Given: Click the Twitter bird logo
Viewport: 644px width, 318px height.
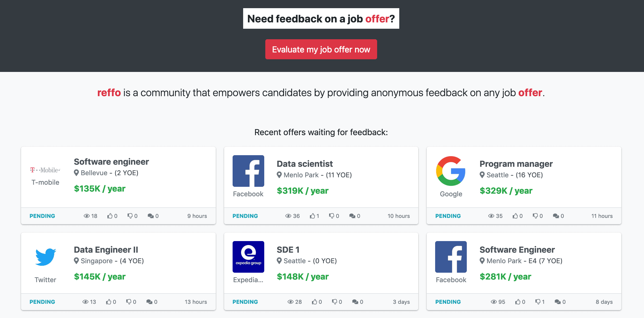Looking at the screenshot, I should tap(45, 257).
